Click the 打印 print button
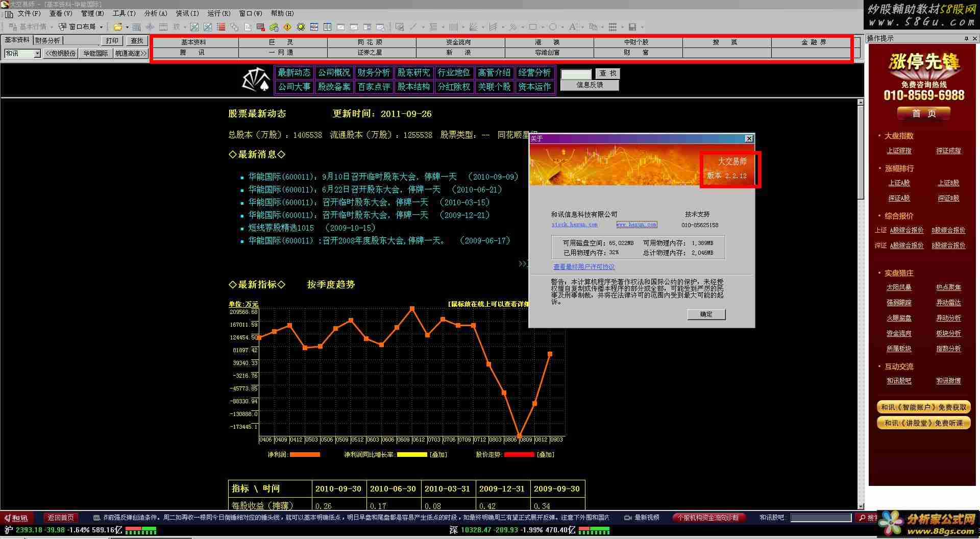The height and width of the screenshot is (539, 980). point(112,41)
